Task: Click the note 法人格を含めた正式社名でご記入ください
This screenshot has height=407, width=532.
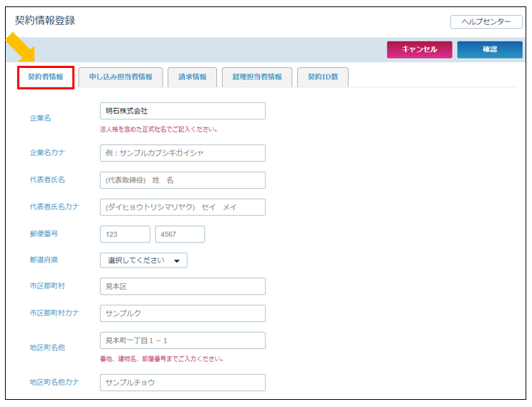Action: click(158, 129)
